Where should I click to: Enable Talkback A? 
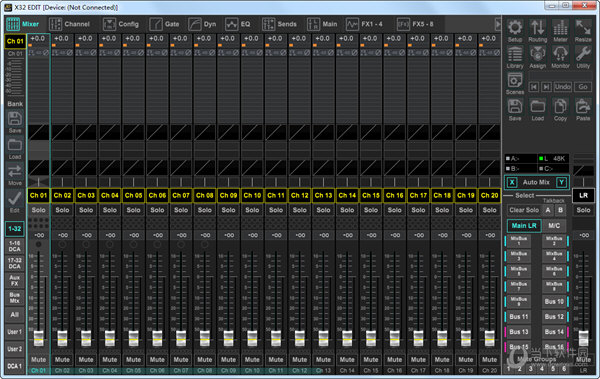pyautogui.click(x=548, y=210)
